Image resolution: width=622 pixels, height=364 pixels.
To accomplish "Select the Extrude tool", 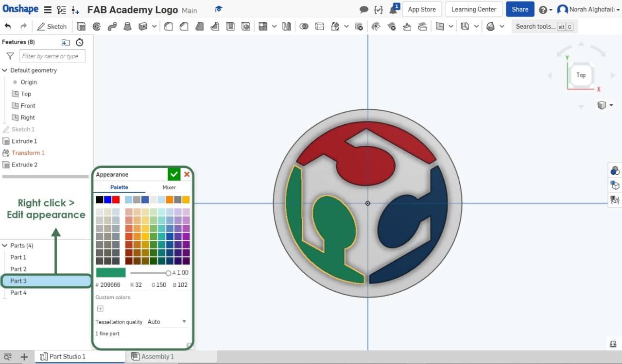I will (81, 26).
